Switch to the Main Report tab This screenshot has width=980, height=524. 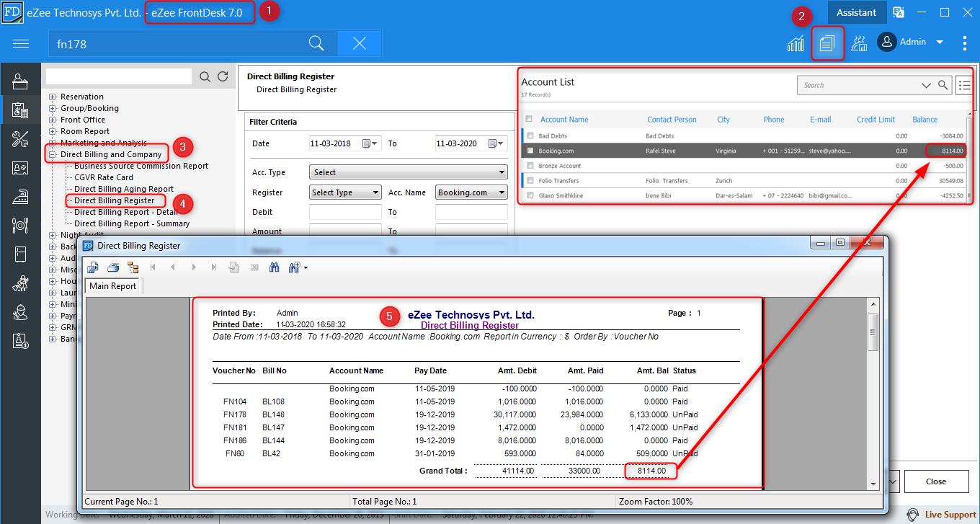coord(113,286)
